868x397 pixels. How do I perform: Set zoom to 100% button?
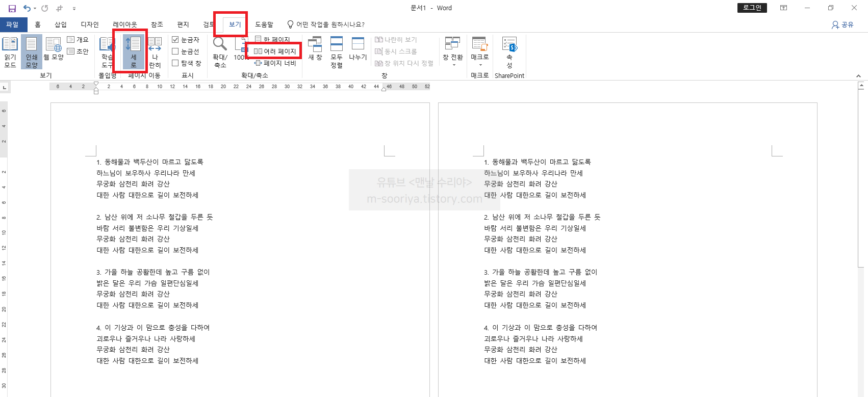[240, 49]
